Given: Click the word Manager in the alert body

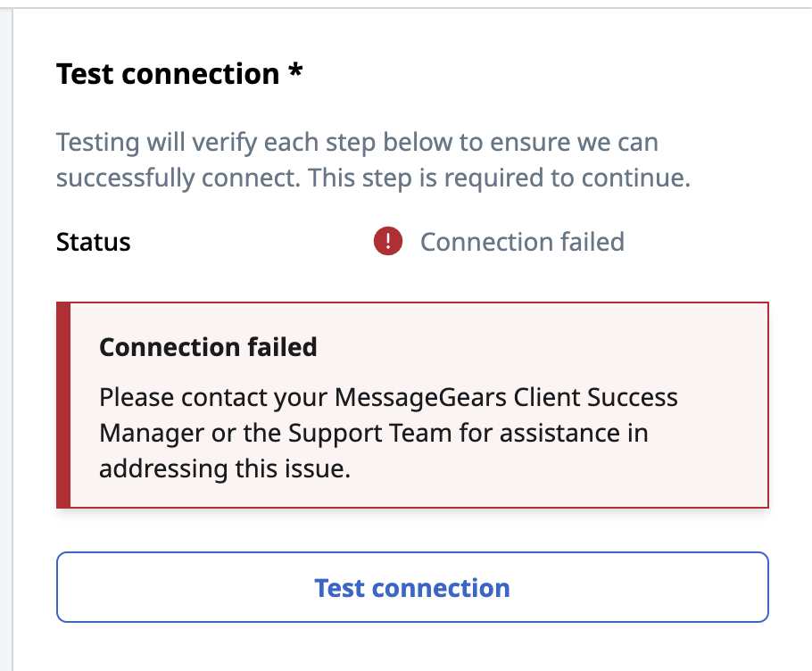Looking at the screenshot, I should [151, 434].
